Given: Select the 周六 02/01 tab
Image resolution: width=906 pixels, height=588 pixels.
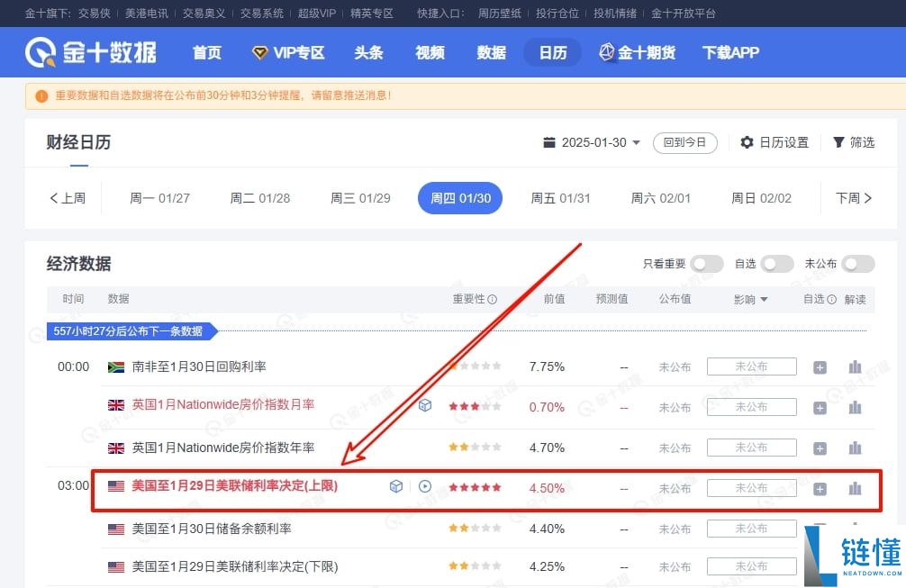Looking at the screenshot, I should pyautogui.click(x=661, y=198).
